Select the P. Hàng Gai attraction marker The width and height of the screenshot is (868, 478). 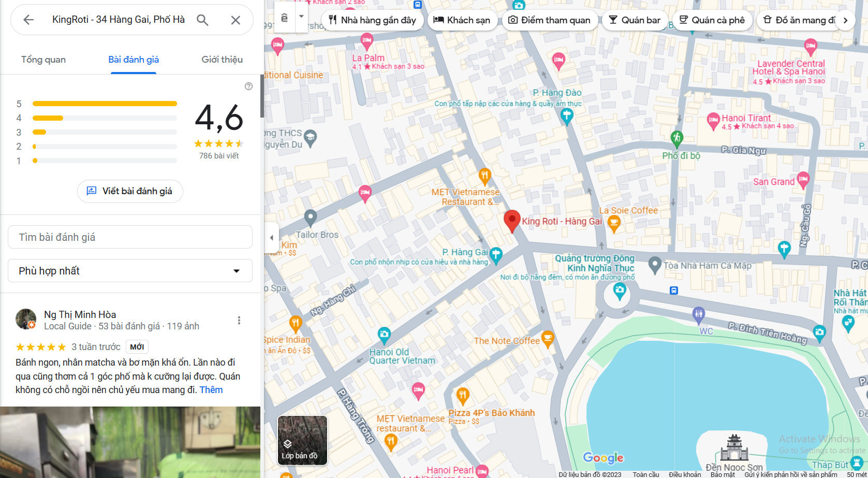496,255
